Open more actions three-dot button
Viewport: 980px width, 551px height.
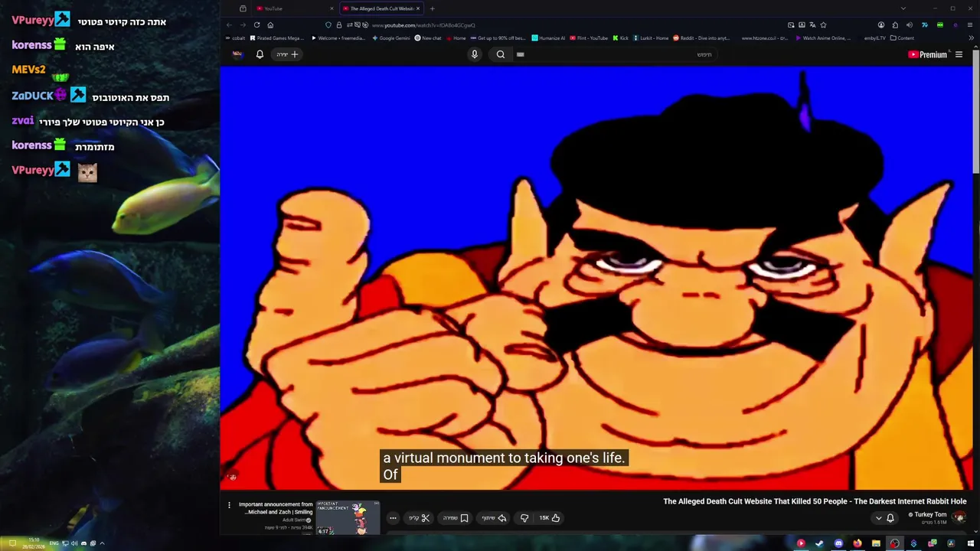393,518
